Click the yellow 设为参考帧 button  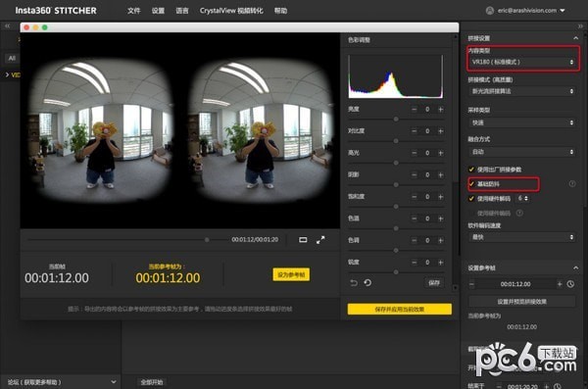pos(291,274)
